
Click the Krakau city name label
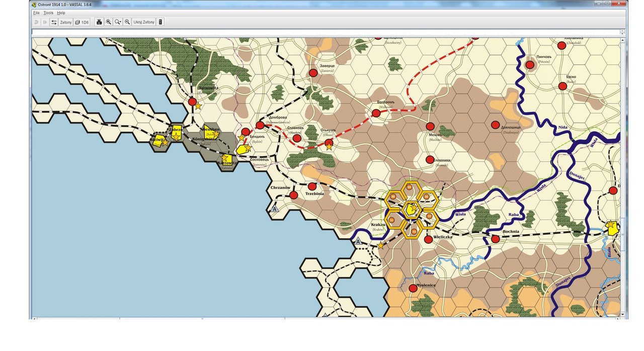377,225
